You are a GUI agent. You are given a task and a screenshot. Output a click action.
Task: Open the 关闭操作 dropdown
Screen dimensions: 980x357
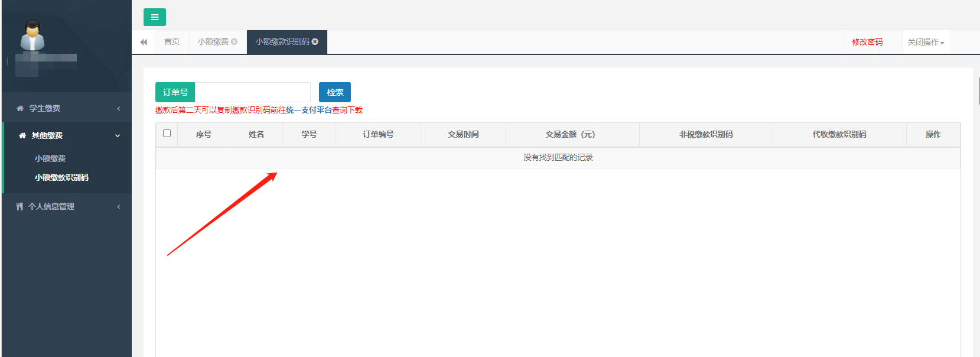coord(926,42)
